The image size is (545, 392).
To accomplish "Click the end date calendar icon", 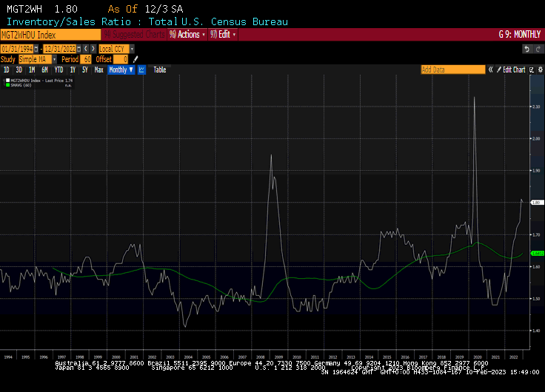I will 80,48.
